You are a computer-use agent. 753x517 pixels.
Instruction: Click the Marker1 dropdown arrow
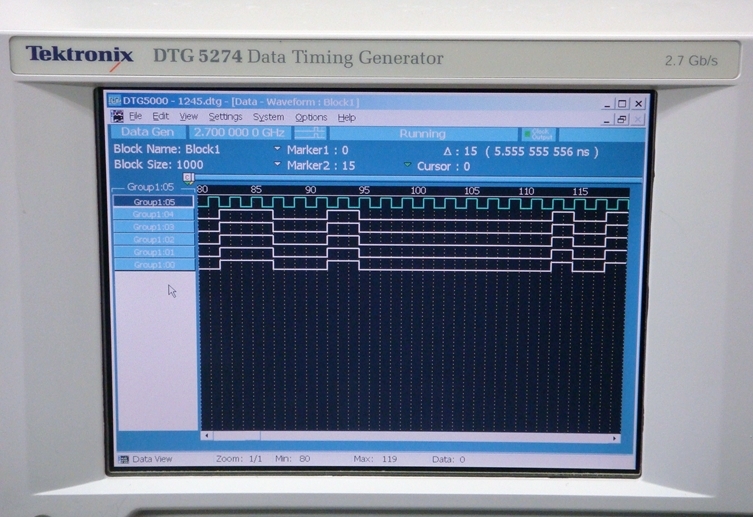click(277, 149)
